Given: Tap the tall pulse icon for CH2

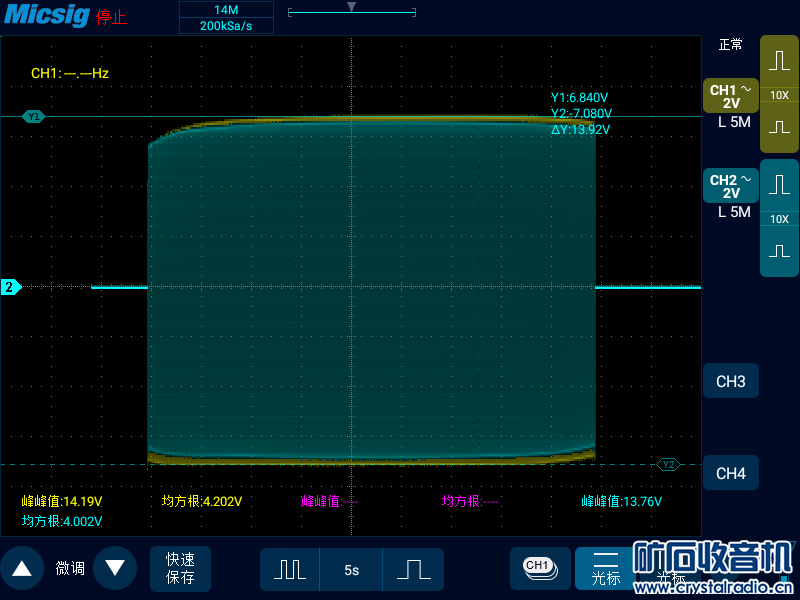Looking at the screenshot, I should point(779,186).
